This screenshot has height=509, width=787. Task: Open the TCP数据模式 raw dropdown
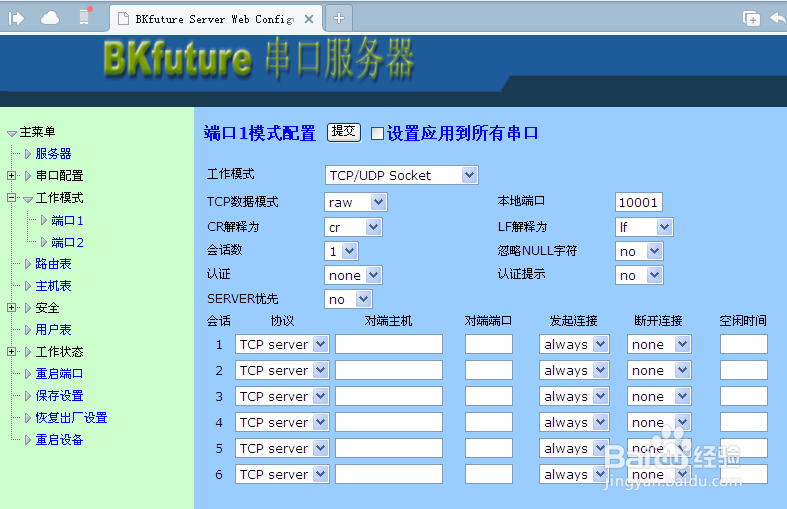[x=355, y=202]
